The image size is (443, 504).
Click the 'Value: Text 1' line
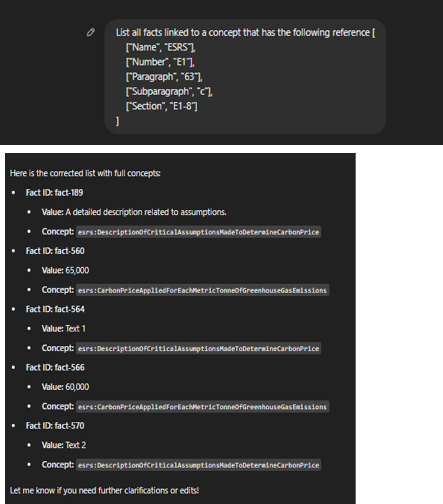pyautogui.click(x=63, y=329)
